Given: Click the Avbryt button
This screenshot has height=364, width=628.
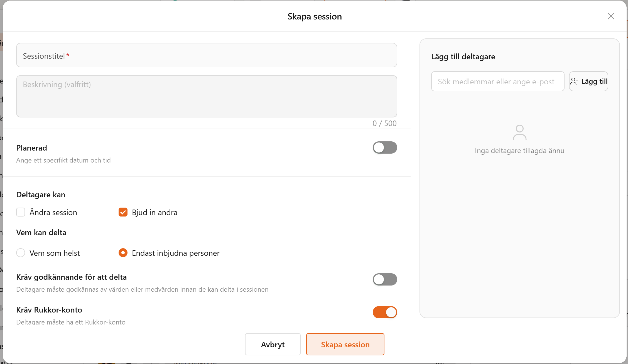Looking at the screenshot, I should (x=273, y=344).
